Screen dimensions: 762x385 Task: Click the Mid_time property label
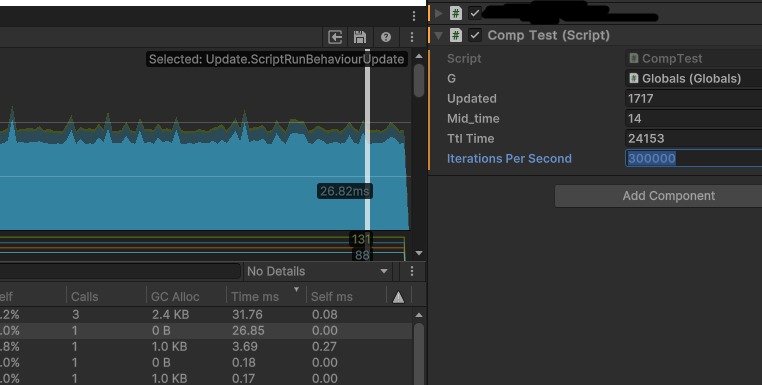[x=473, y=119]
